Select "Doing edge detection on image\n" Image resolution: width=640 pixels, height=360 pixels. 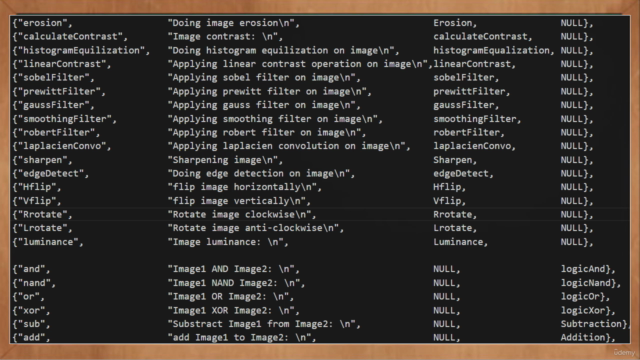pos(259,173)
